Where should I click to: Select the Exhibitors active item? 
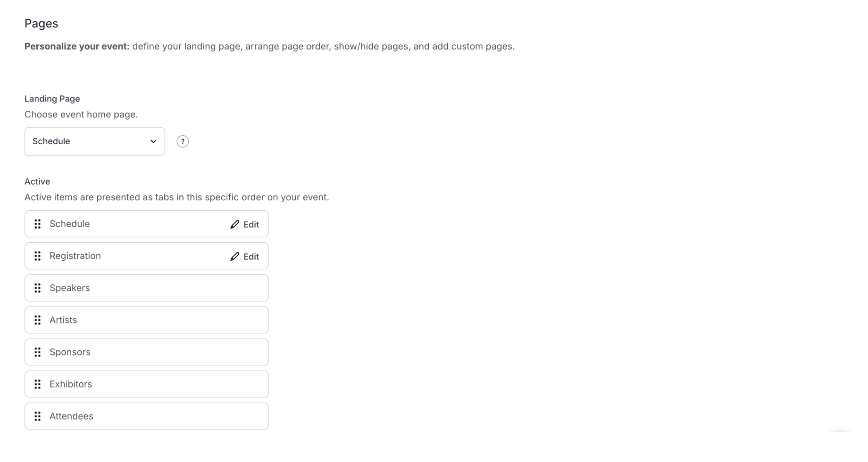(x=147, y=384)
